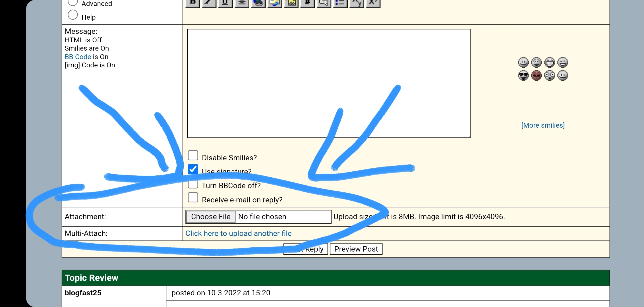Click the Bold formatting button

[193, 3]
